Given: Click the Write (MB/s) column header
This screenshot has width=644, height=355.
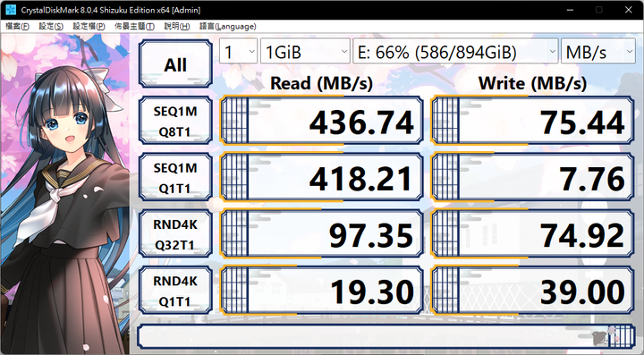Looking at the screenshot, I should pyautogui.click(x=533, y=83).
